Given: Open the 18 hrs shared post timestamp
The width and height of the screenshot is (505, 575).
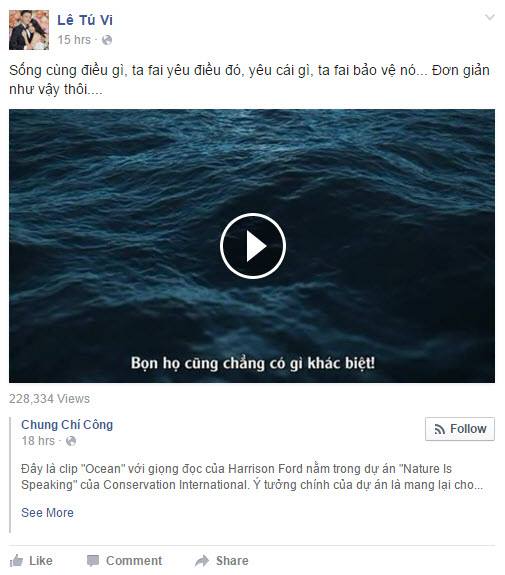Looking at the screenshot, I should click(x=38, y=440).
